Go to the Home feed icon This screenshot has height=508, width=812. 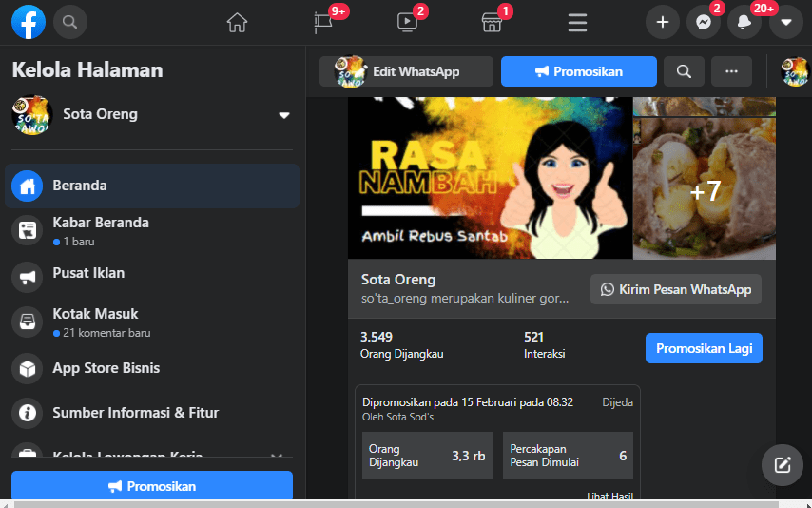click(237, 22)
